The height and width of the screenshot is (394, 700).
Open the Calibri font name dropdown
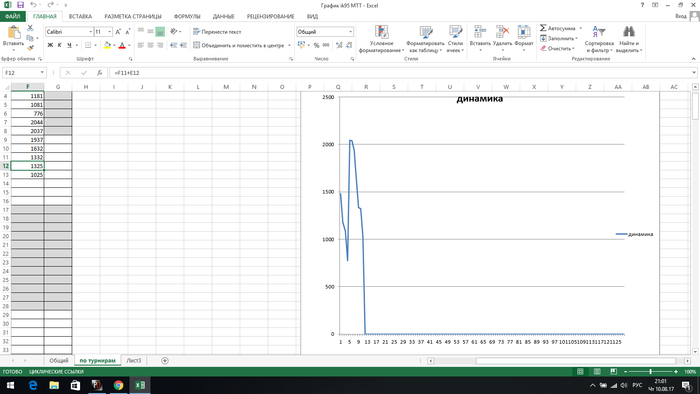[91, 32]
